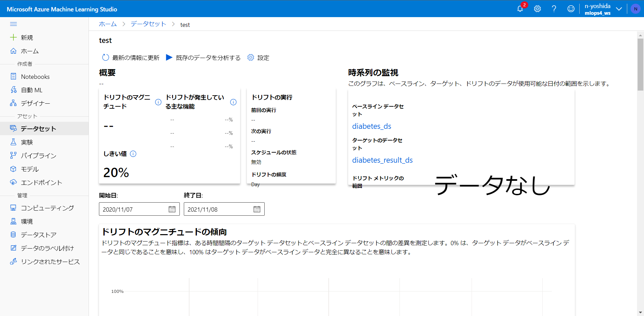
Task: Click the ドリフトのマグニチュードの傾向 heading
Action: 164,232
